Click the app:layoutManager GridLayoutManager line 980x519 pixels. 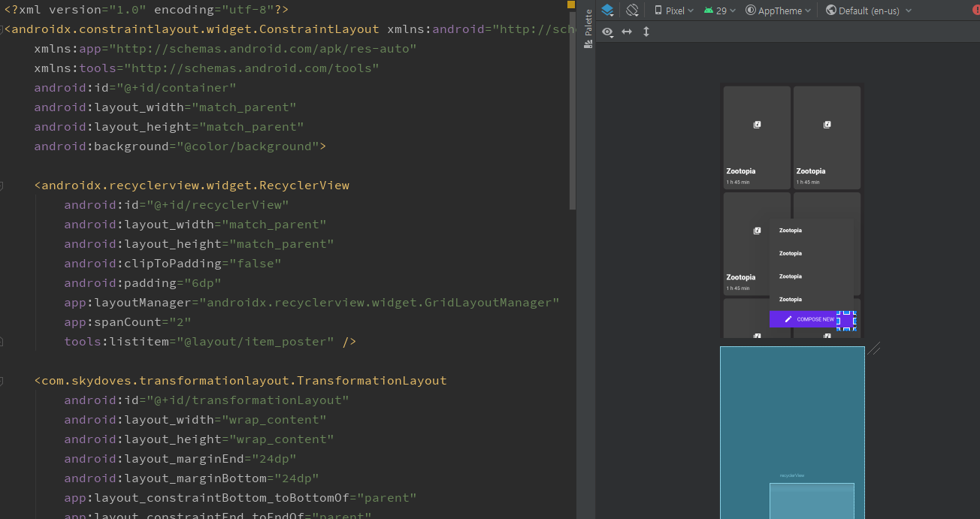(x=312, y=303)
